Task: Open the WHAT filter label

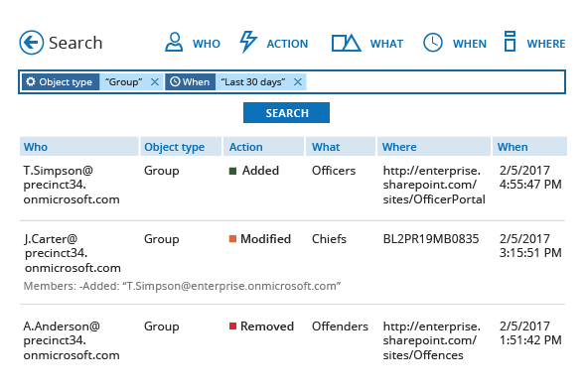Action: tap(386, 44)
